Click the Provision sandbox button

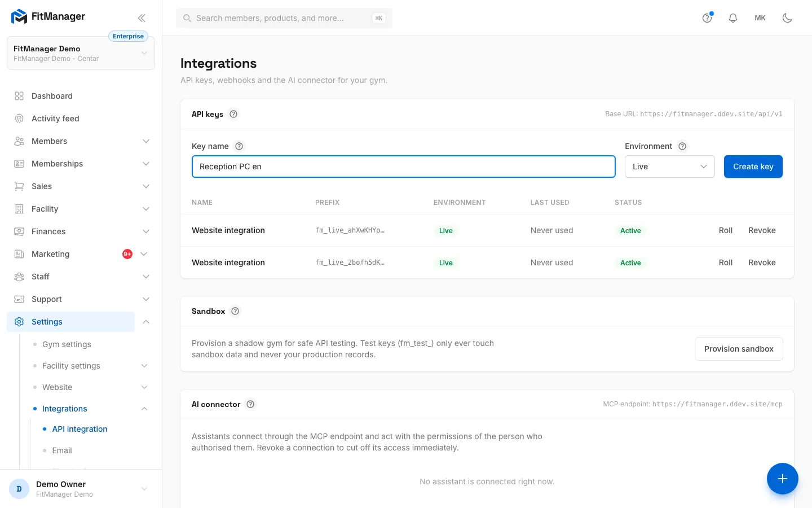coord(739,349)
